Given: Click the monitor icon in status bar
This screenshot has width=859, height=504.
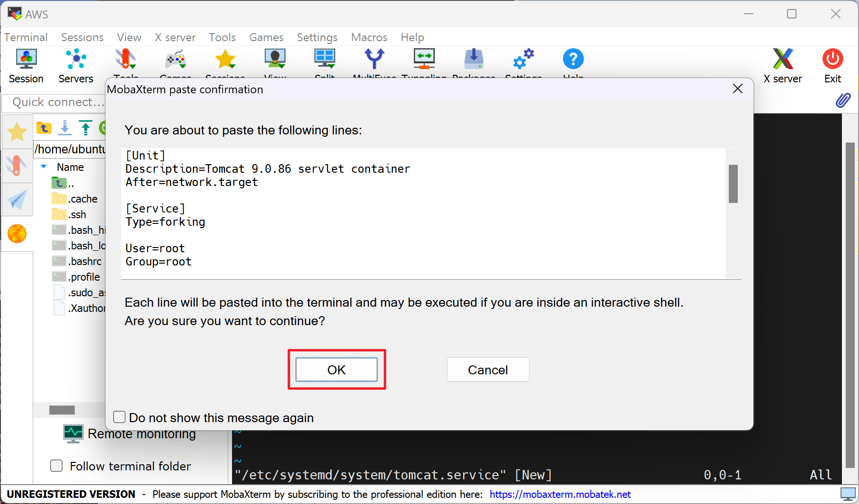Looking at the screenshot, I should click(x=848, y=495).
